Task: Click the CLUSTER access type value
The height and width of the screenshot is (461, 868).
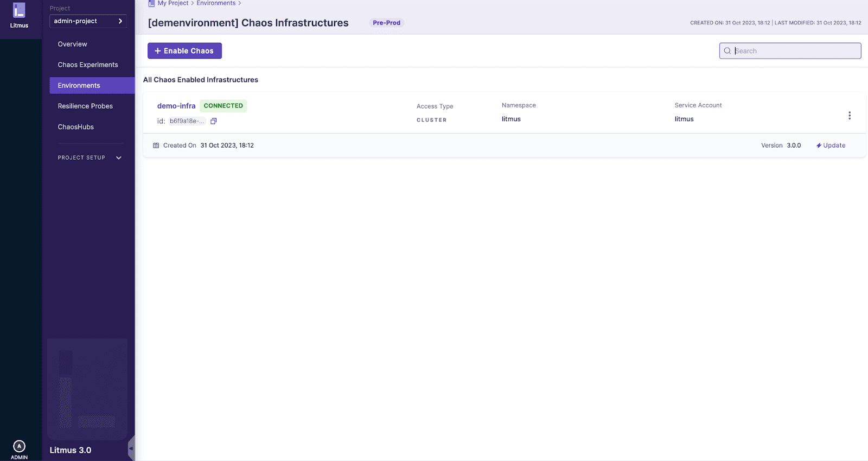Action: pos(432,120)
